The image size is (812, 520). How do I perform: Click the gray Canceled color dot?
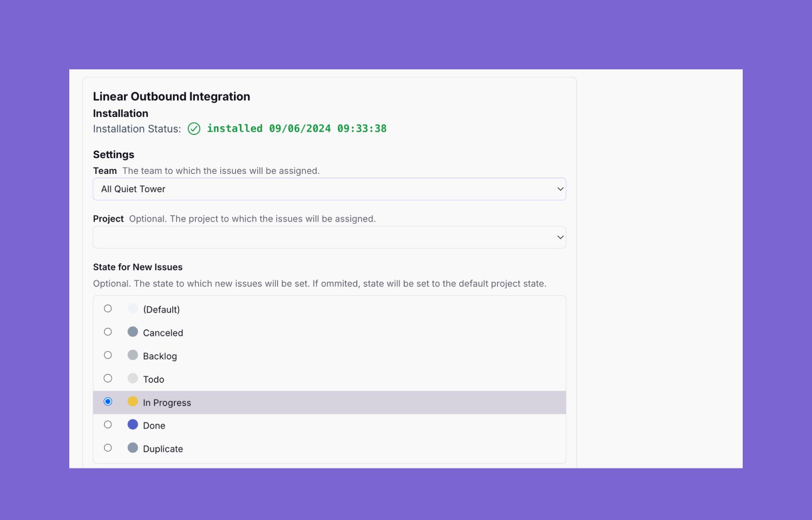pos(133,332)
